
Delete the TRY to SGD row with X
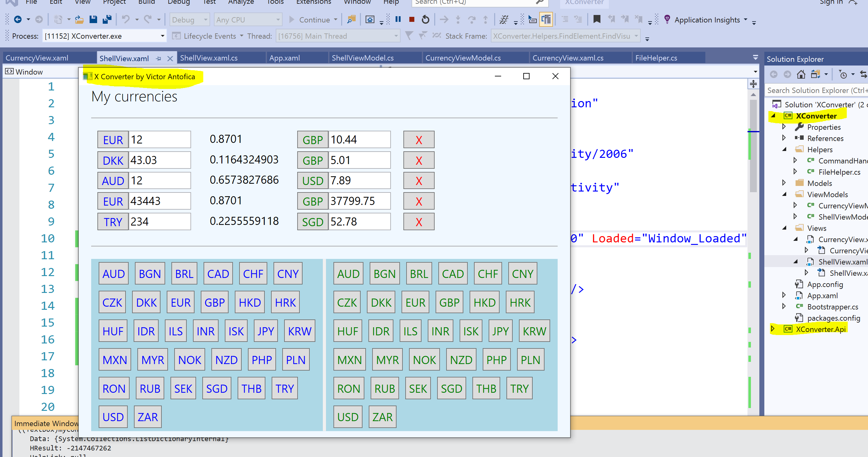pyautogui.click(x=419, y=221)
